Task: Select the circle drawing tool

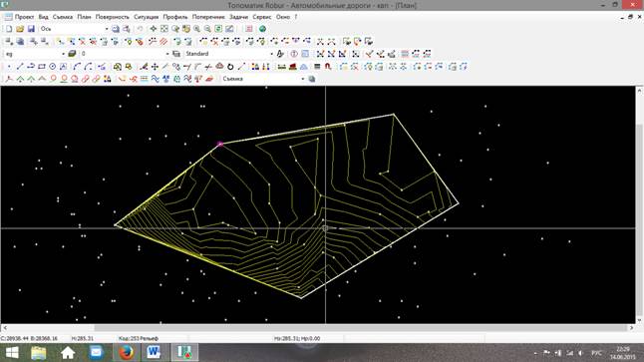Action: pos(53,66)
